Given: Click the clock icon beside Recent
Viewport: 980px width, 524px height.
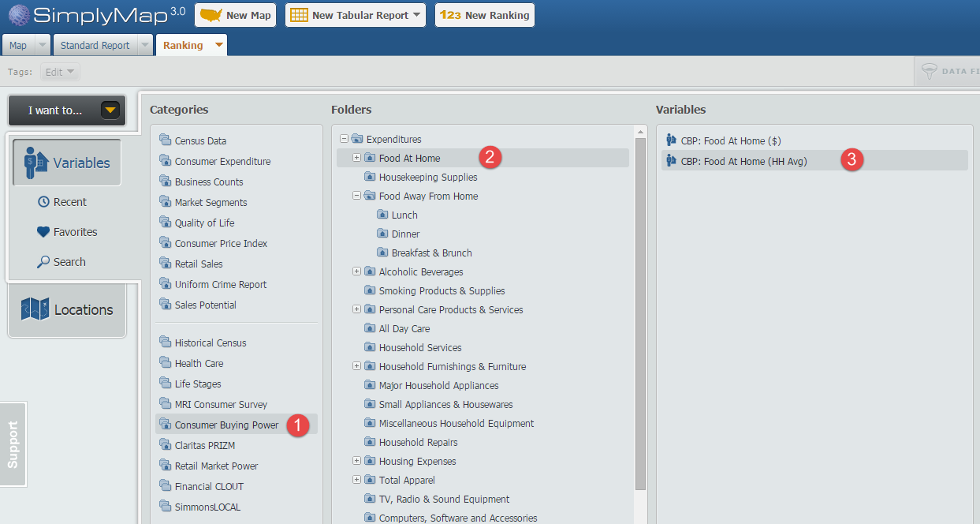Looking at the screenshot, I should point(43,202).
